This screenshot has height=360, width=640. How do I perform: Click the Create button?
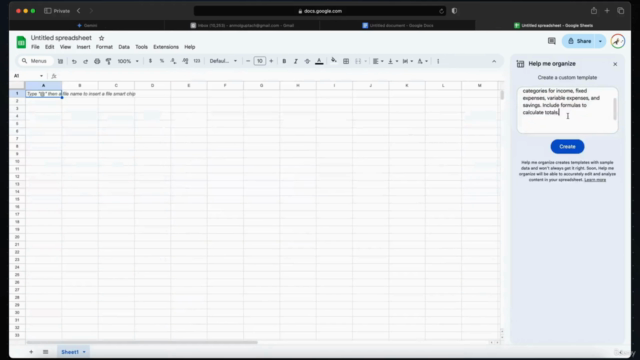click(x=567, y=147)
